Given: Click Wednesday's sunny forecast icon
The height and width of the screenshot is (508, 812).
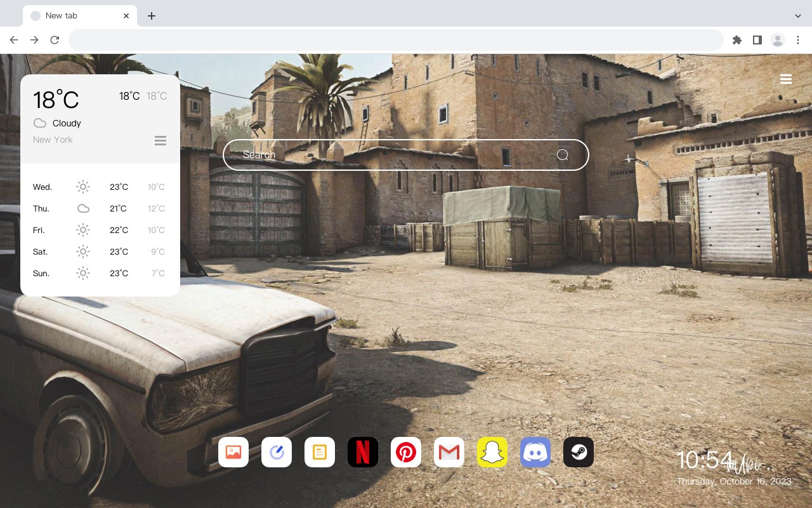Looking at the screenshot, I should pos(83,187).
